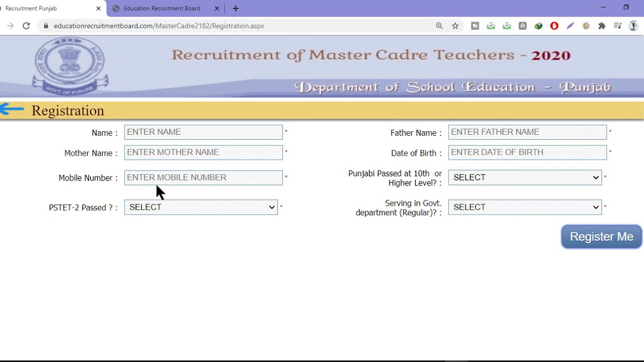Expand the PSTET-2 Passed dropdown
The image size is (644, 362).
pyautogui.click(x=201, y=207)
